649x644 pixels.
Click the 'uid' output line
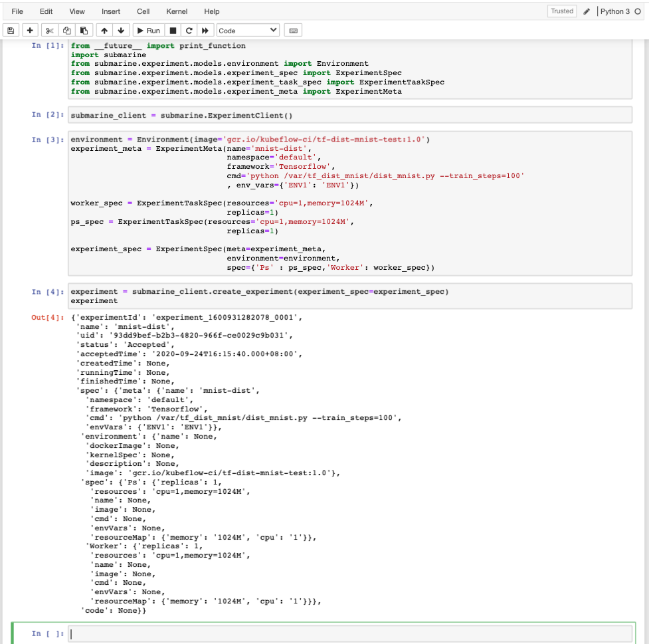tap(184, 336)
